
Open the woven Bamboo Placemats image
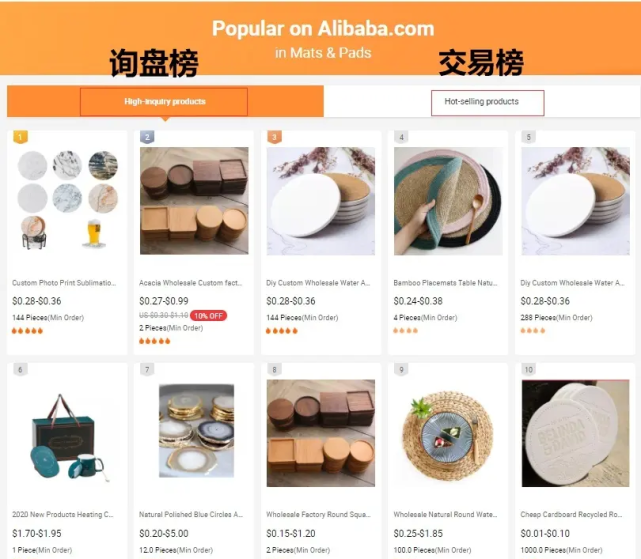point(448,201)
